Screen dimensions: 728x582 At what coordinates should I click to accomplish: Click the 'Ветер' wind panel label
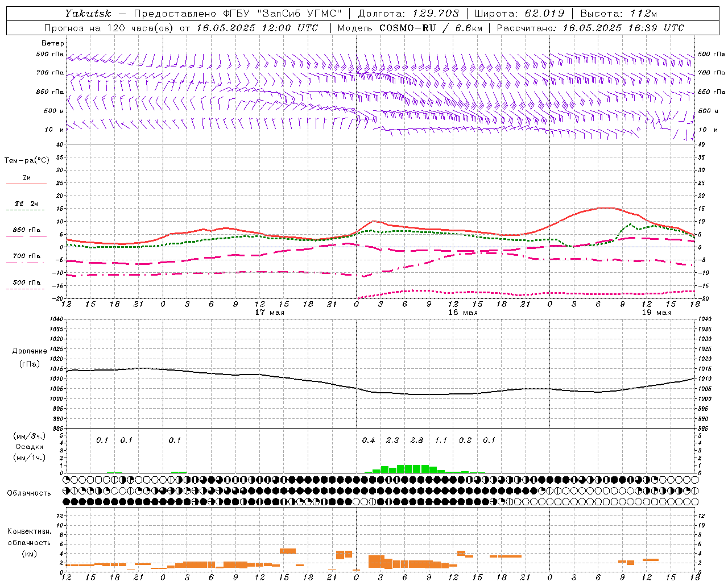pos(53,43)
